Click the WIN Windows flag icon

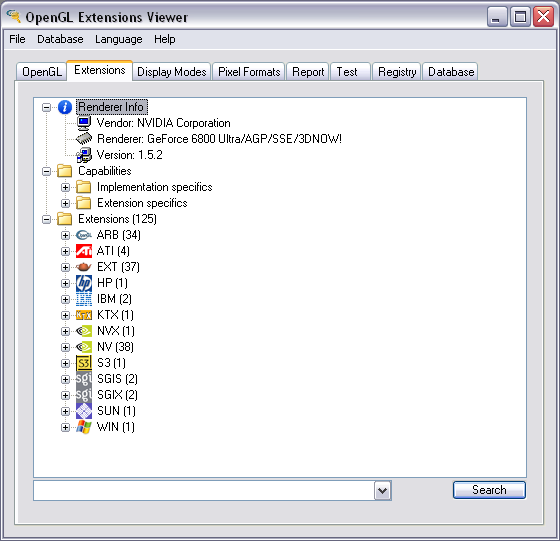[x=84, y=427]
